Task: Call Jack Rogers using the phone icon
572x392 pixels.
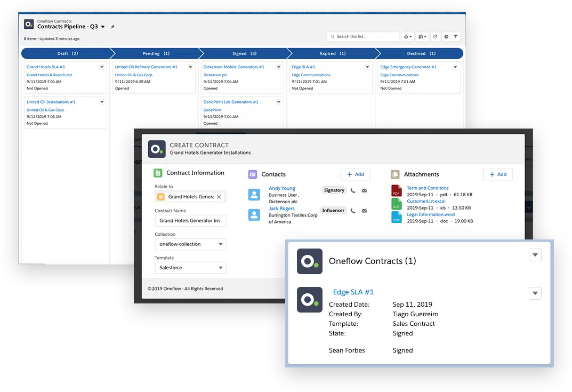Action: (353, 211)
